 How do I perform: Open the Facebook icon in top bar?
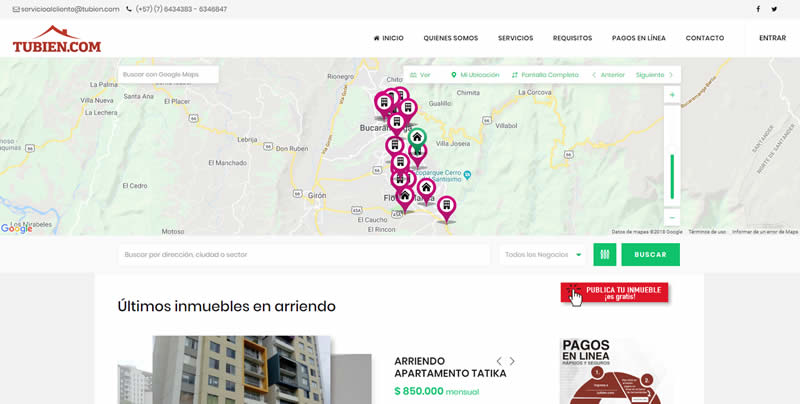coord(758,9)
